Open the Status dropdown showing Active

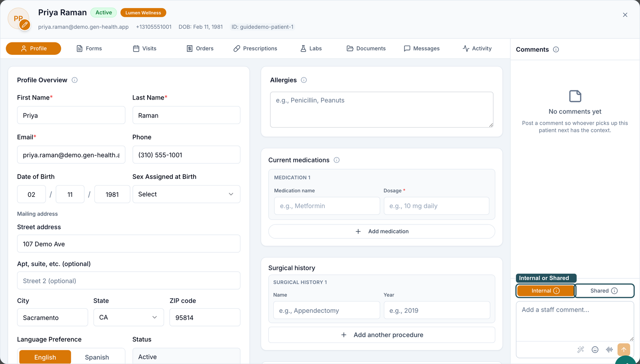point(186,356)
